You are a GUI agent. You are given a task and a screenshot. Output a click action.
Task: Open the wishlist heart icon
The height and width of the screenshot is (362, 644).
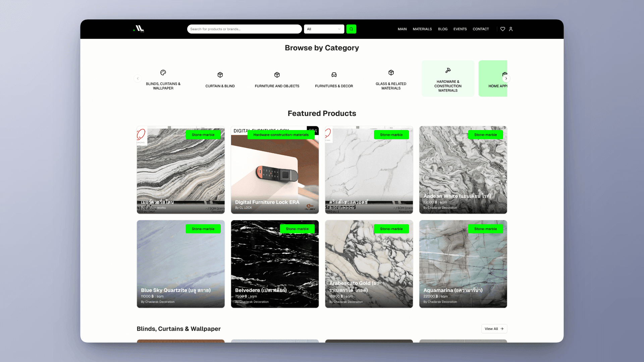pos(502,29)
